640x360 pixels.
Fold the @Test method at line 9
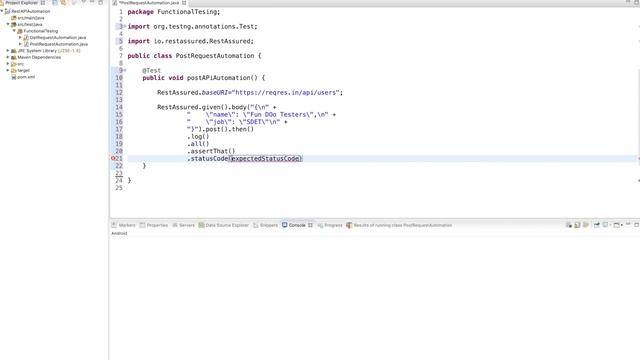point(125,71)
